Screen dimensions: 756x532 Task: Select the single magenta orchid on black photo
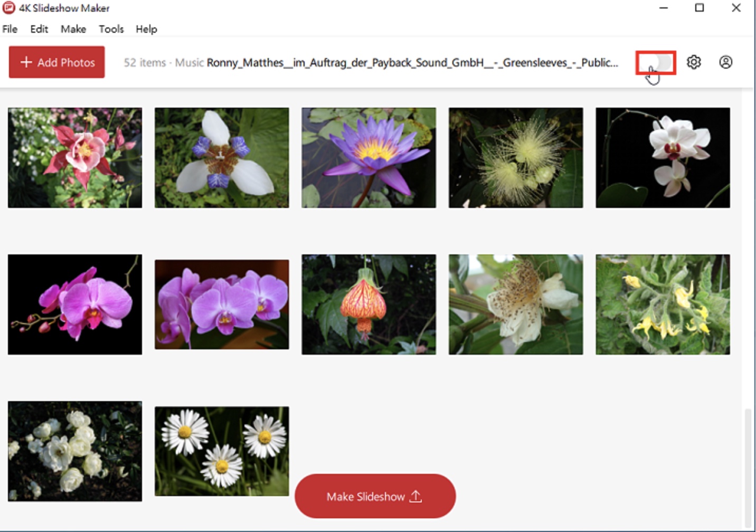[75, 305]
